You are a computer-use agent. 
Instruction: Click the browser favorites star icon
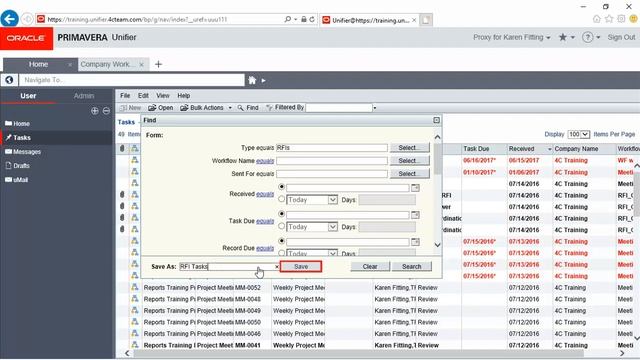point(609,19)
